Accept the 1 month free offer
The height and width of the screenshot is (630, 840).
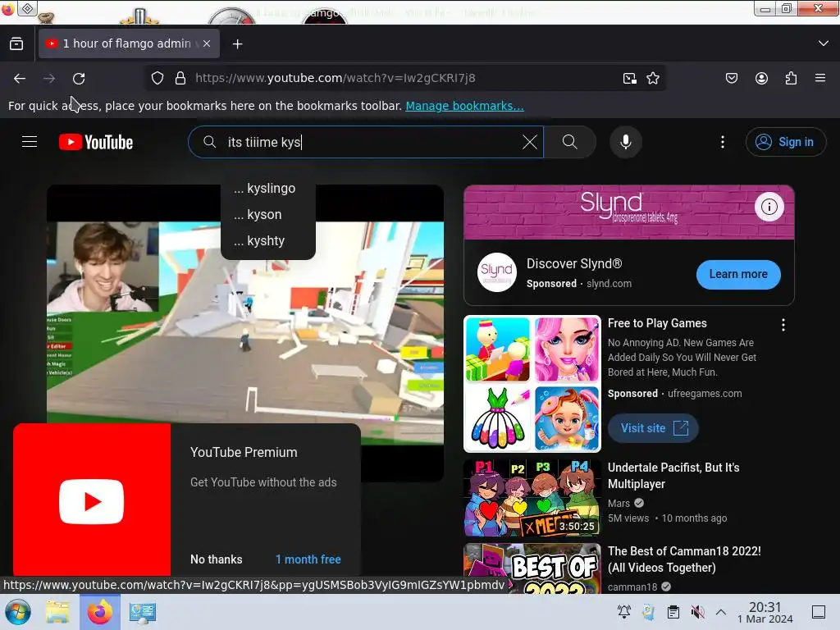[308, 559]
